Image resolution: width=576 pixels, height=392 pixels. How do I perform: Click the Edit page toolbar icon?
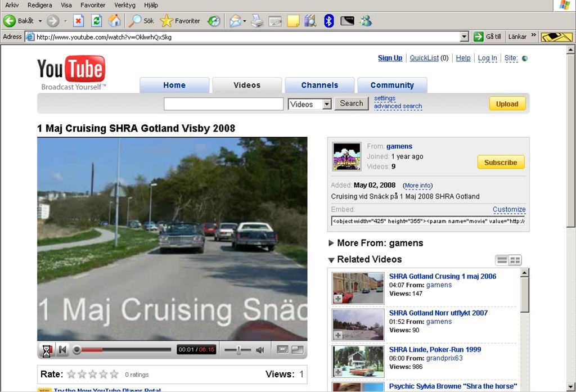[274, 21]
